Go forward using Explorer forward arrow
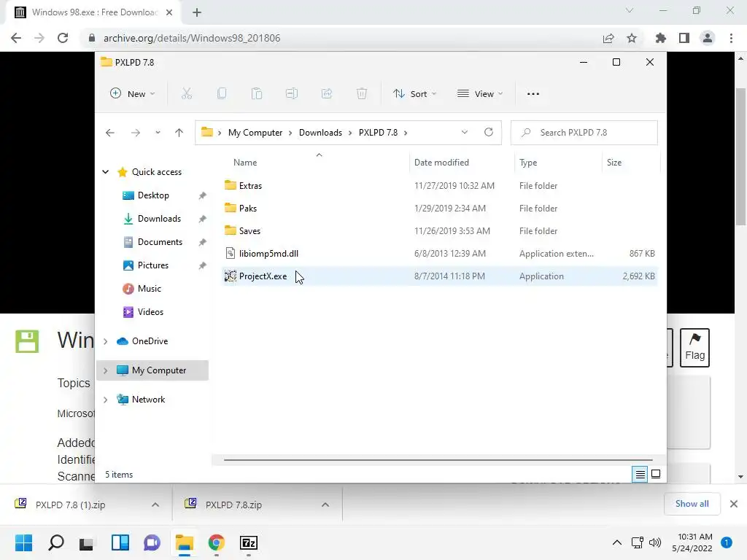Screen dimensions: 747x560 click(x=136, y=133)
